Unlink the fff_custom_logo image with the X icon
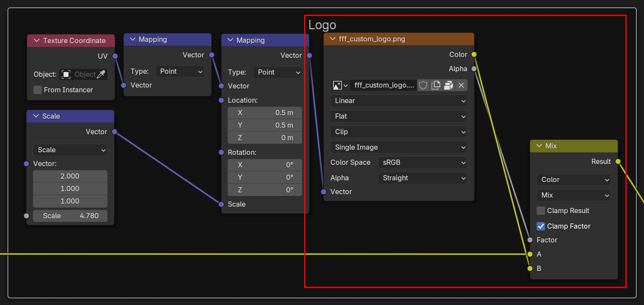644x305 pixels. click(461, 85)
